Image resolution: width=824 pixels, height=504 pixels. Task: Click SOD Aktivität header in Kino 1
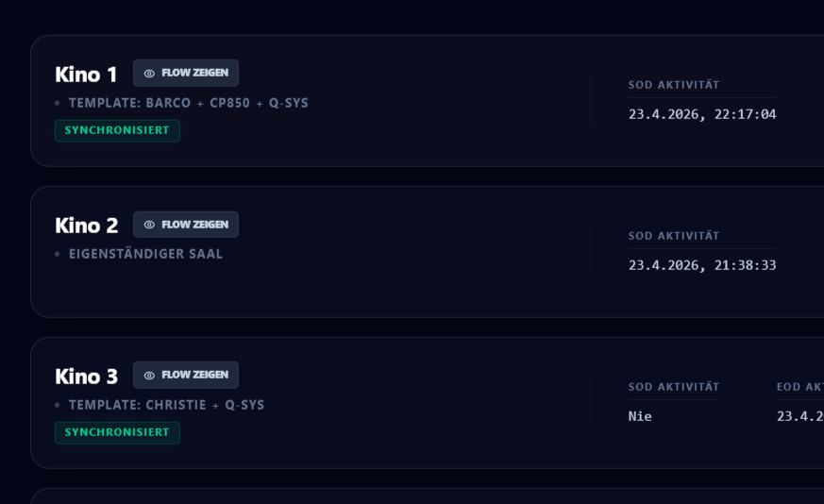pyautogui.click(x=674, y=85)
